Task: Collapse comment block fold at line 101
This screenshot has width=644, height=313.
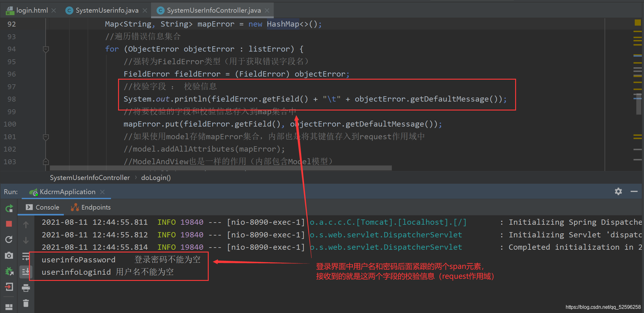Action: click(x=46, y=137)
